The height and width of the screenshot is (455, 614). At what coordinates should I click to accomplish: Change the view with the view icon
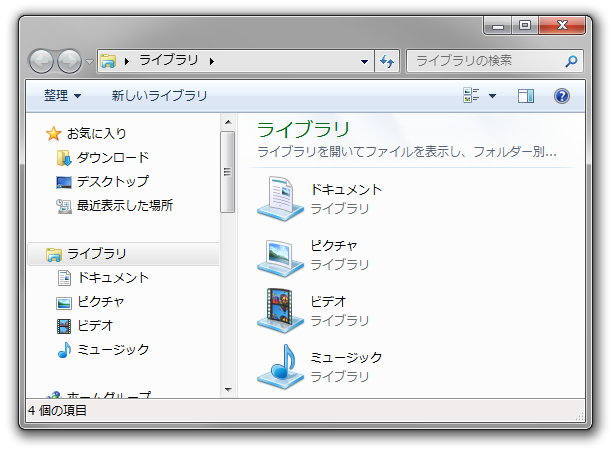pyautogui.click(x=471, y=95)
